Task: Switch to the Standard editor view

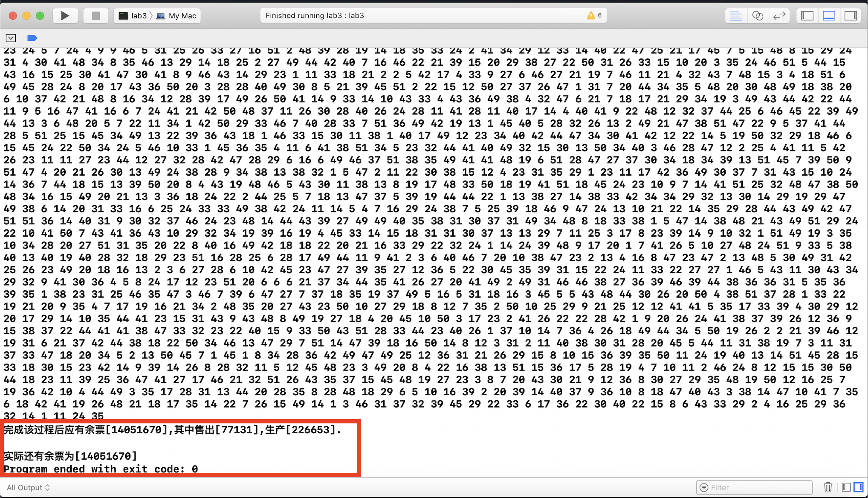Action: (x=736, y=16)
